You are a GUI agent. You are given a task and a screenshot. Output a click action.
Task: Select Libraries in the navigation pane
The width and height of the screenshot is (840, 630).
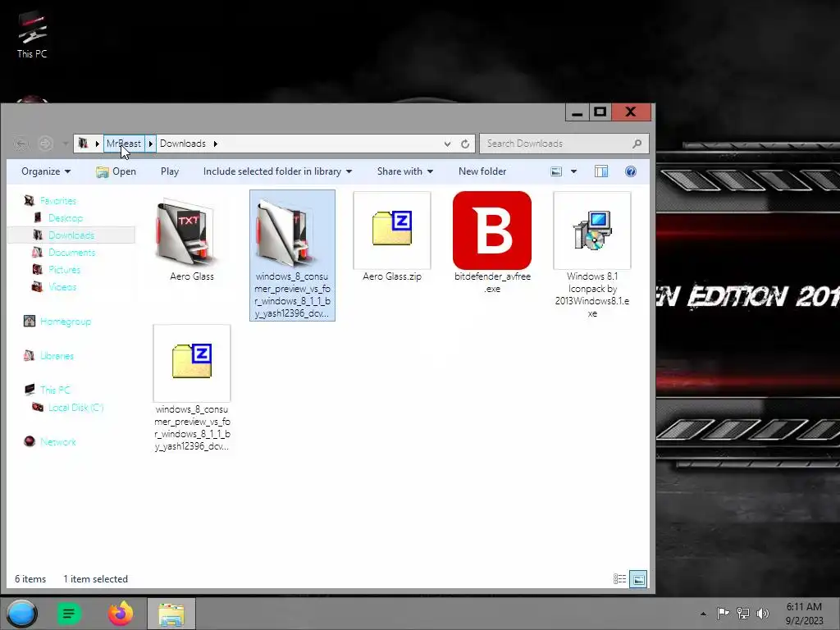coord(57,356)
